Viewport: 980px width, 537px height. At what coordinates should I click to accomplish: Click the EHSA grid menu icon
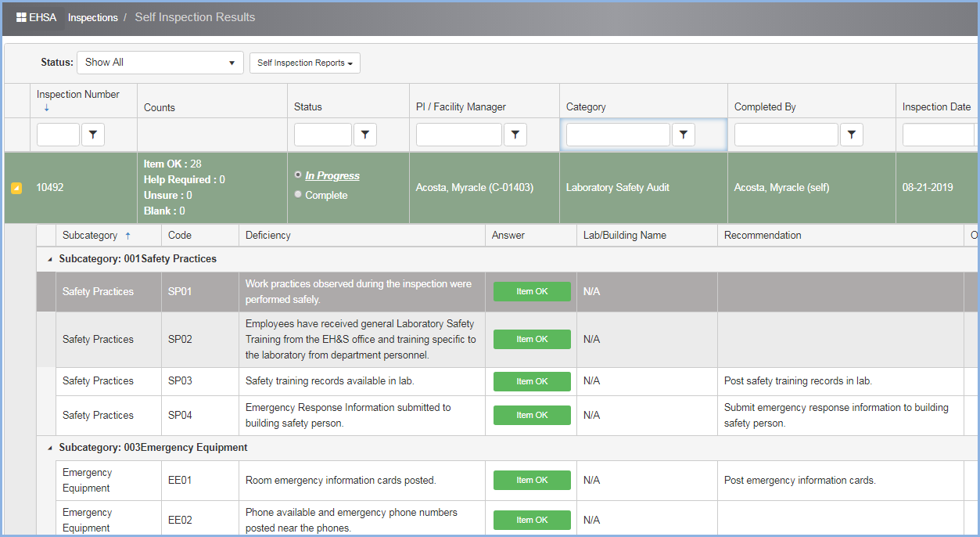coord(21,17)
